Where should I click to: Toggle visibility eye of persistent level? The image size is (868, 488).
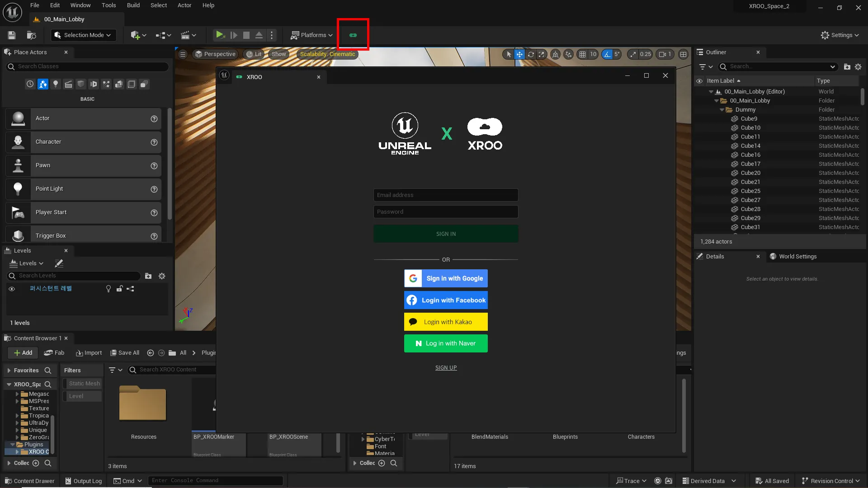[12, 289]
